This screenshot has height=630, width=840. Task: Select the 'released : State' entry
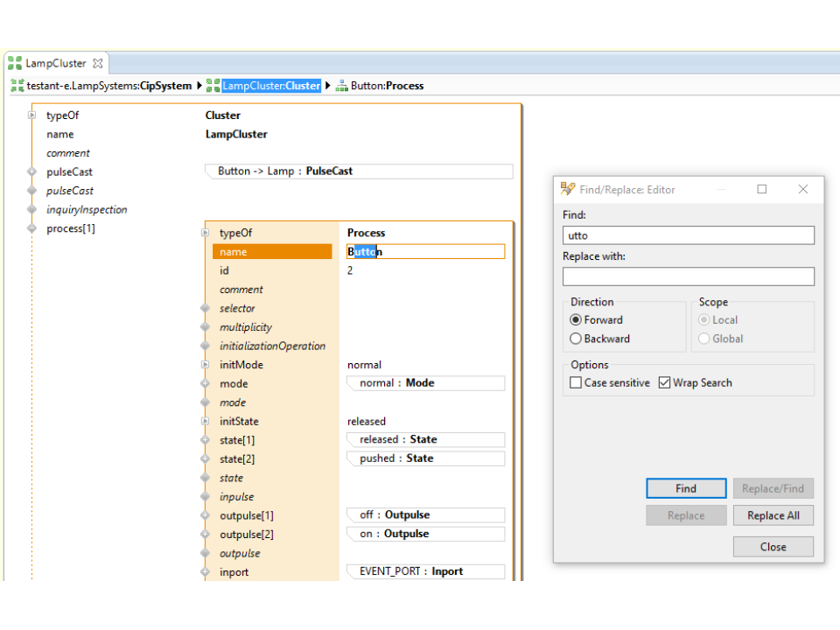425,439
